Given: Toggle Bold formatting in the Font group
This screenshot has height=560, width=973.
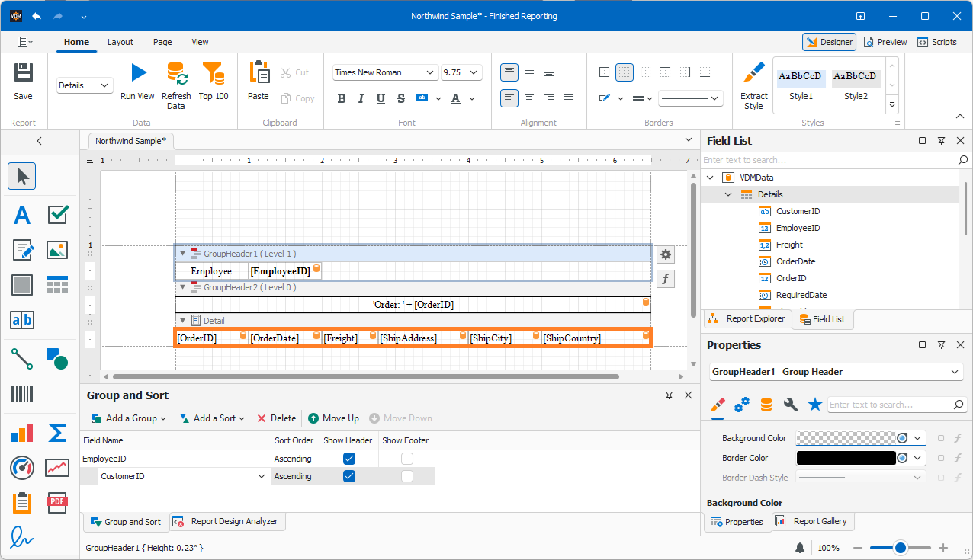Looking at the screenshot, I should (x=342, y=98).
